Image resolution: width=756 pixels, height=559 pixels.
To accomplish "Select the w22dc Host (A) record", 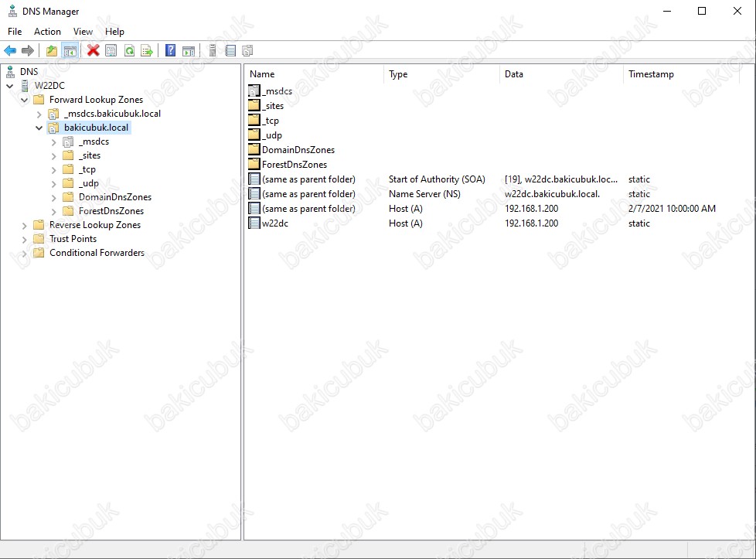I will (275, 223).
